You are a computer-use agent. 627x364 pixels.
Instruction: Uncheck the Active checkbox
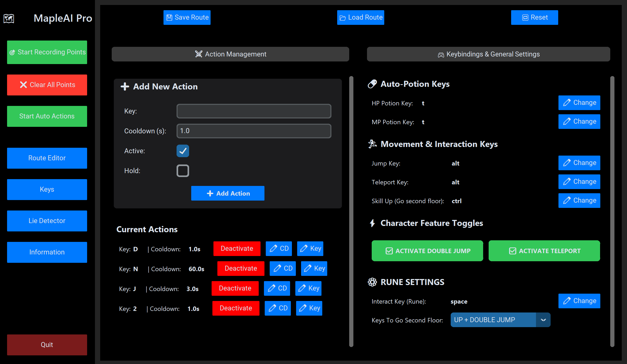183,151
